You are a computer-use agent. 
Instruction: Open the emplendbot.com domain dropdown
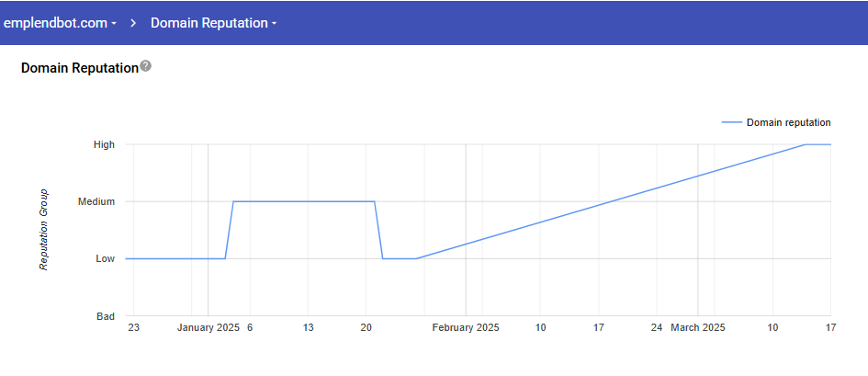pyautogui.click(x=61, y=22)
